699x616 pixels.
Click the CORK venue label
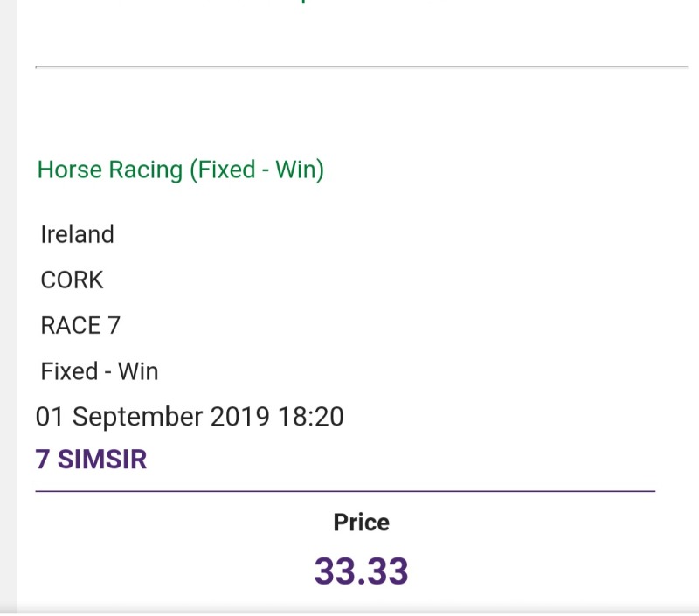click(x=72, y=280)
